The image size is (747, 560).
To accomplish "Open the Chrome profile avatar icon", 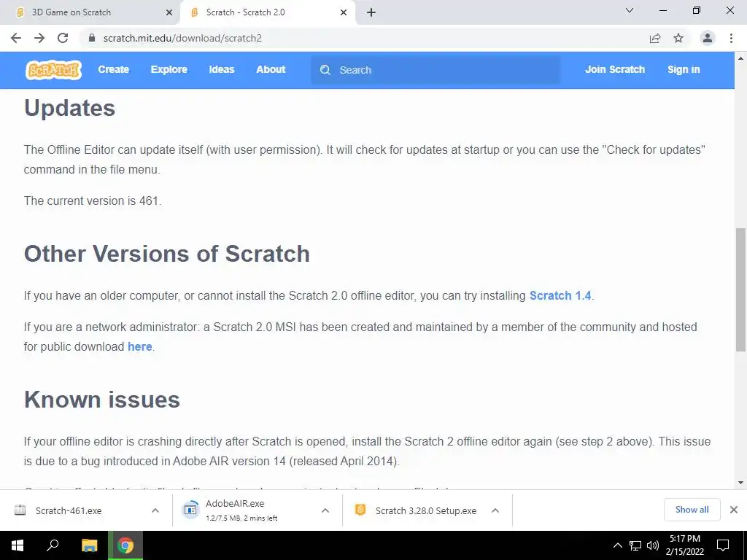I will coord(708,38).
